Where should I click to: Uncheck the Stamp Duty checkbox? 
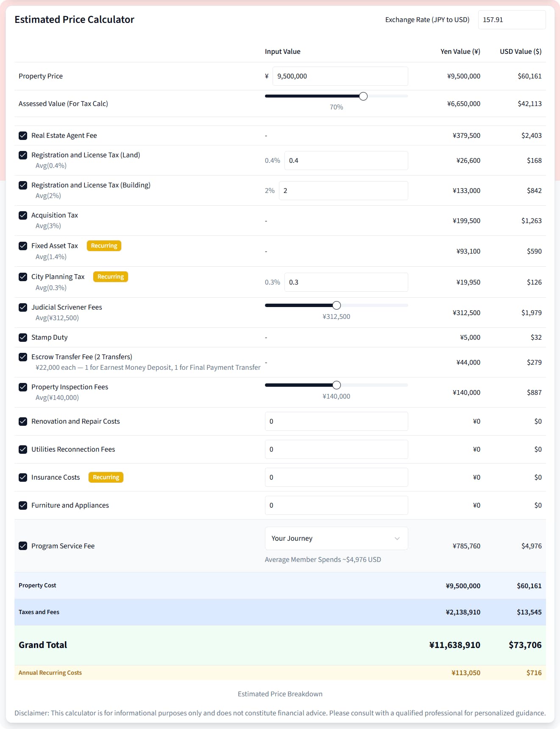(x=23, y=338)
